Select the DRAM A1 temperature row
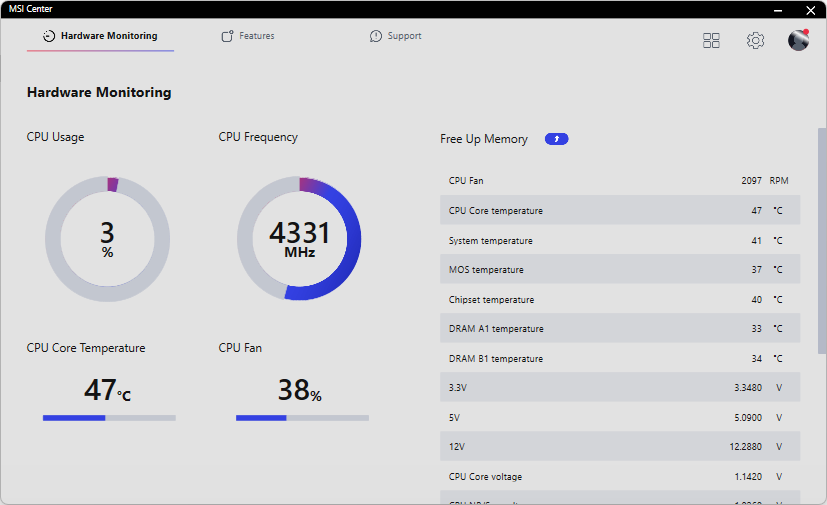This screenshot has width=827, height=505. point(619,329)
